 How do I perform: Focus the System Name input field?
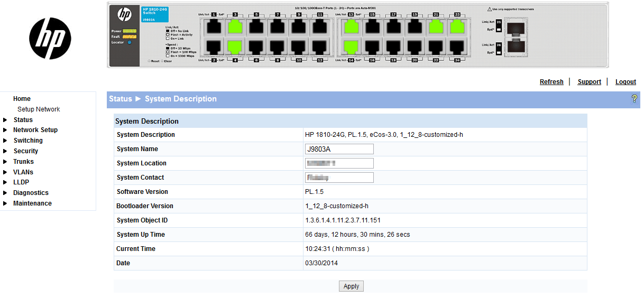coord(339,149)
